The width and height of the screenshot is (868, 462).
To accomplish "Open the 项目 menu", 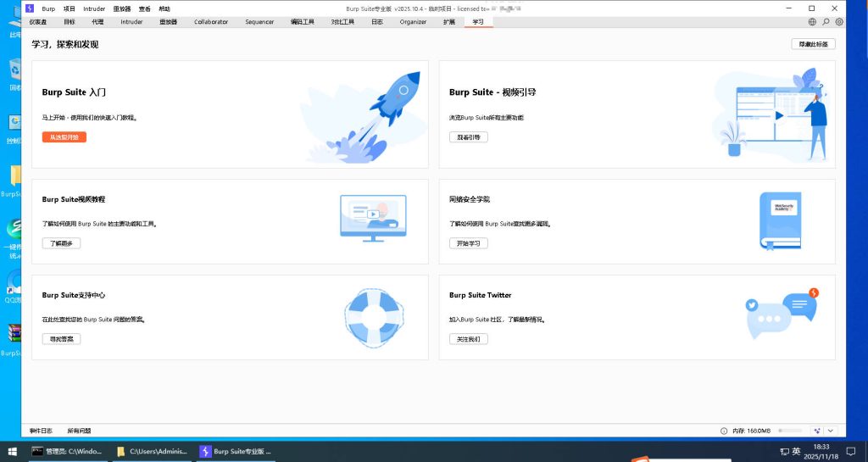I will point(70,8).
